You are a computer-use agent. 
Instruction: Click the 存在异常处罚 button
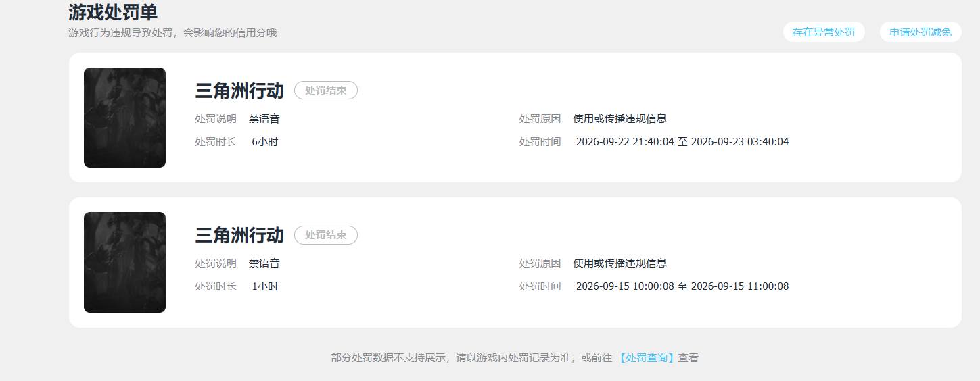click(823, 32)
